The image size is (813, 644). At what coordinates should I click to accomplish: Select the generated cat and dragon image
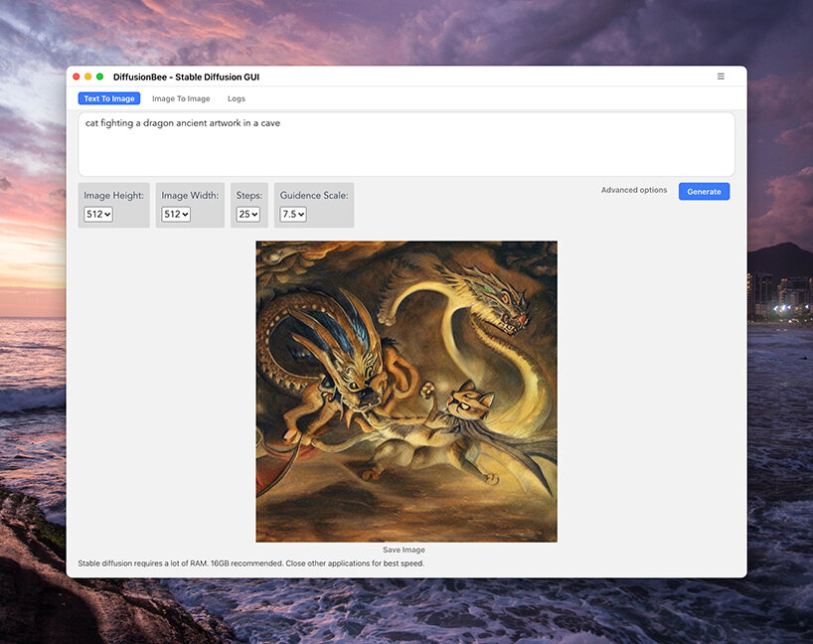406,391
